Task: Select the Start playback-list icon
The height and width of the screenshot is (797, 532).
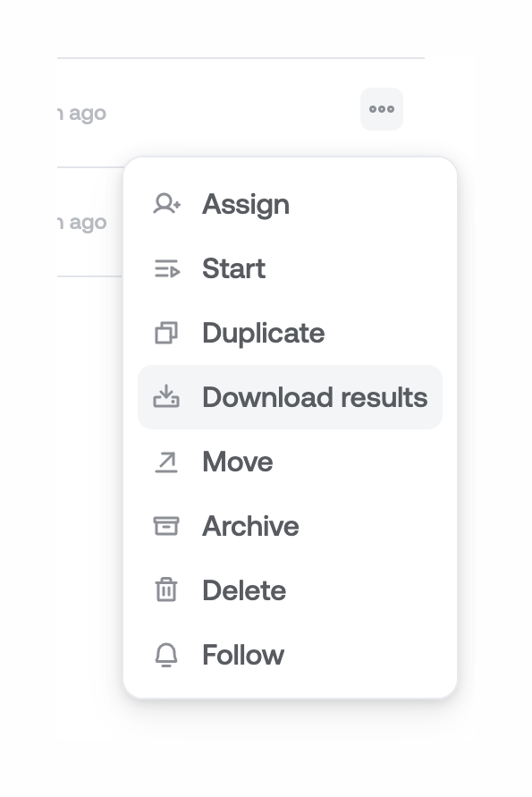Action: point(166,268)
